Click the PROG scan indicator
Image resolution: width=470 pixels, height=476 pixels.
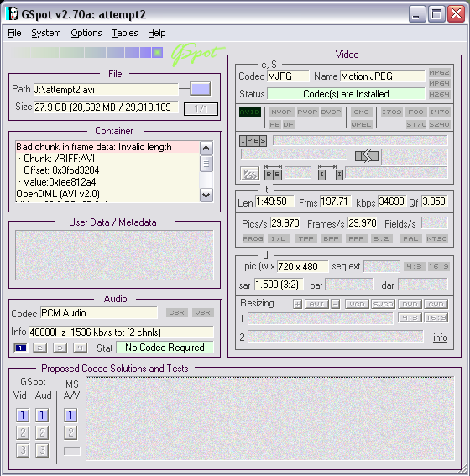click(x=253, y=239)
